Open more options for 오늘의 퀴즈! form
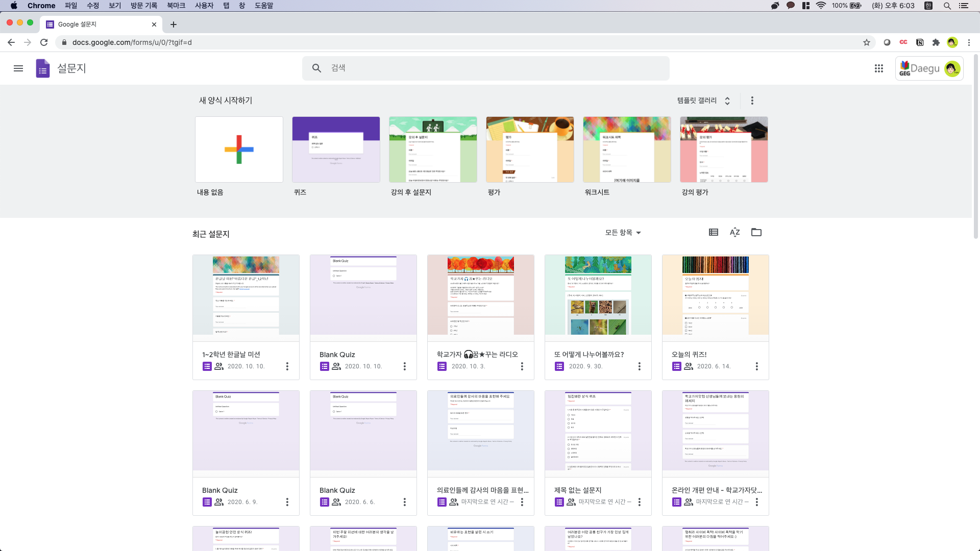The image size is (980, 551). pyautogui.click(x=756, y=366)
